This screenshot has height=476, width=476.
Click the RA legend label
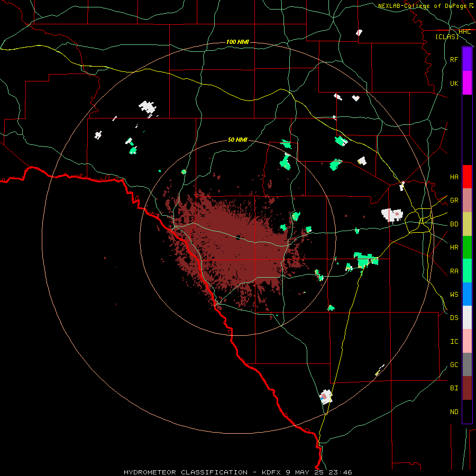click(454, 271)
